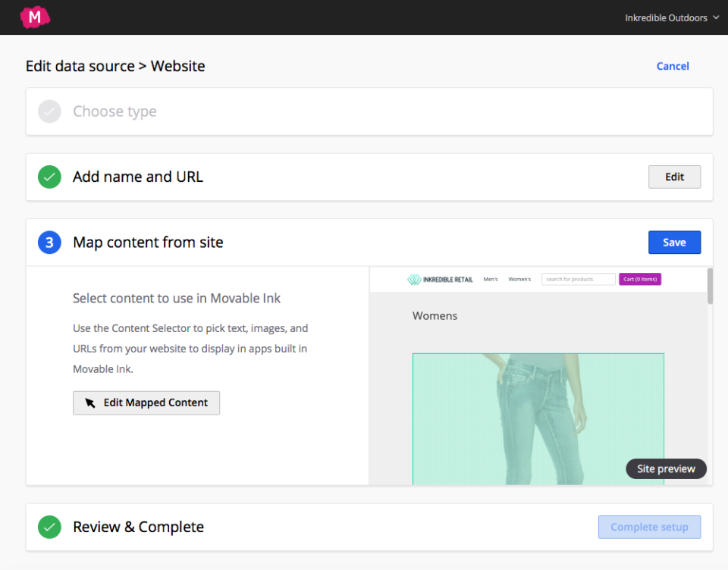Save the mapped content
The image size is (728, 570).
pyautogui.click(x=674, y=242)
